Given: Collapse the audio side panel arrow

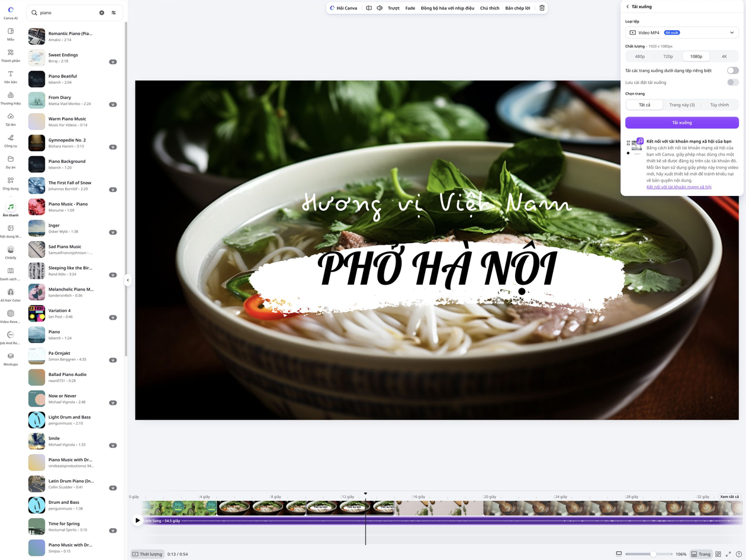Looking at the screenshot, I should tap(127, 281).
